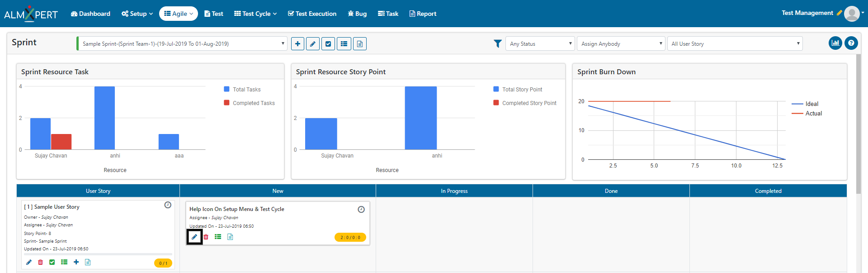This screenshot has height=273, width=868.
Task: Click the Completed column header
Action: click(x=768, y=191)
